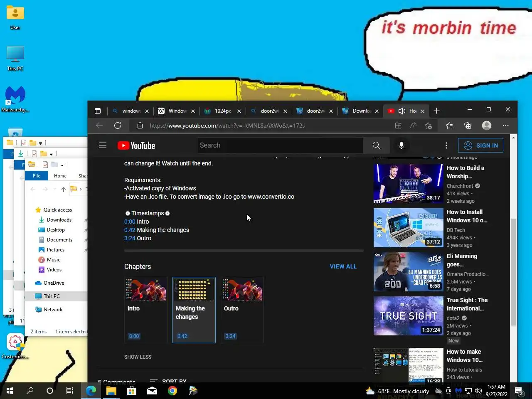Open Microsoft Store from the taskbar
This screenshot has width=532, height=399.
(132, 391)
